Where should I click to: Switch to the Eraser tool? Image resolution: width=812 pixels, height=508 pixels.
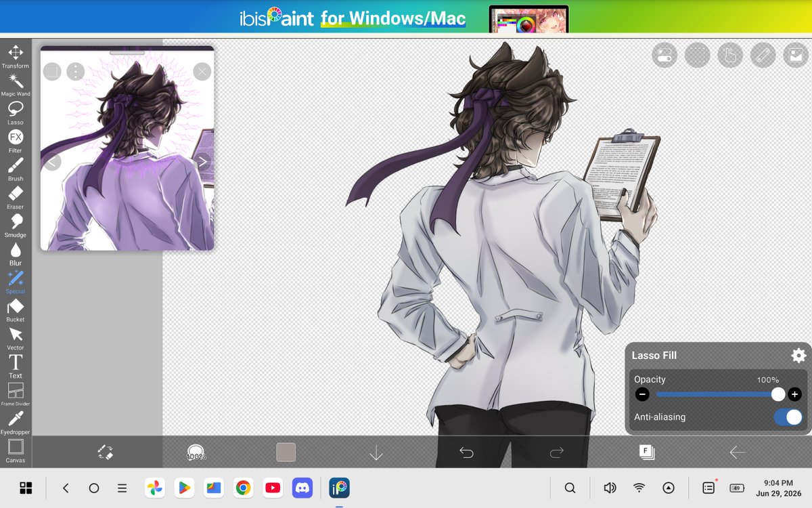point(16,198)
